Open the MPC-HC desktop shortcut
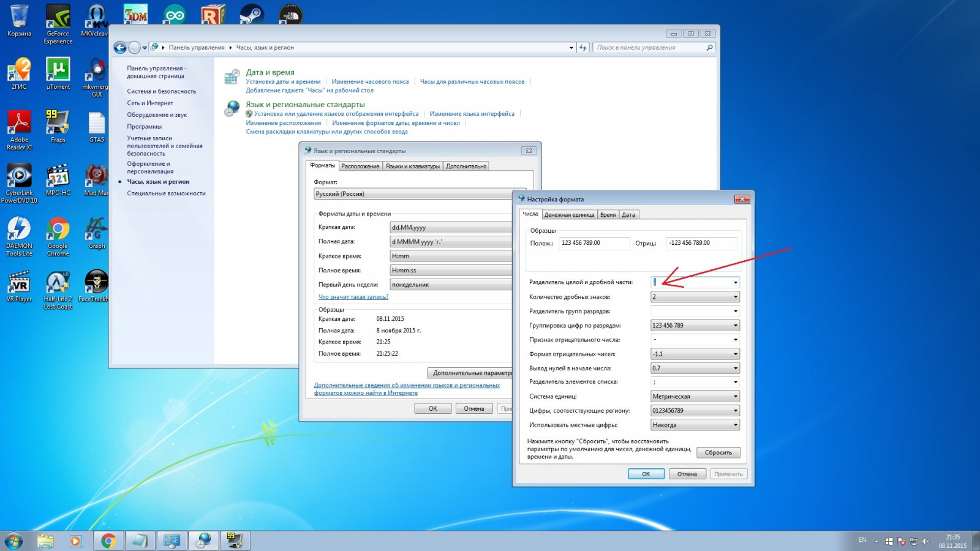 pos(58,180)
